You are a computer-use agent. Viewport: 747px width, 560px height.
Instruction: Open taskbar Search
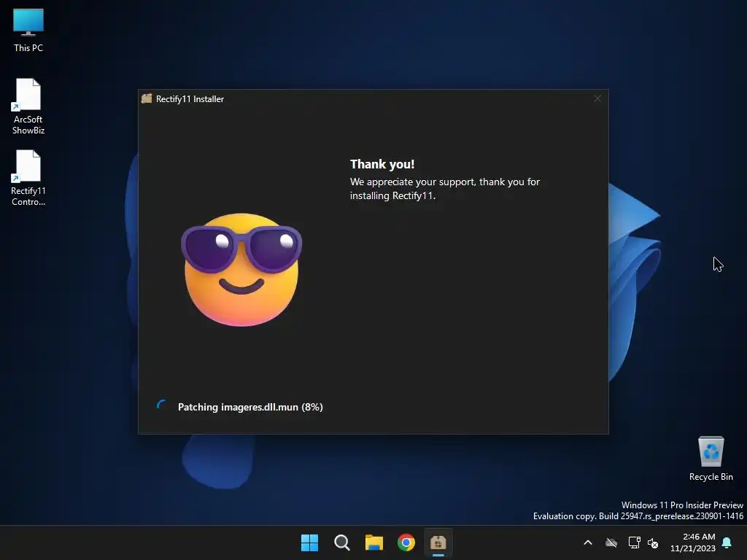[342, 542]
